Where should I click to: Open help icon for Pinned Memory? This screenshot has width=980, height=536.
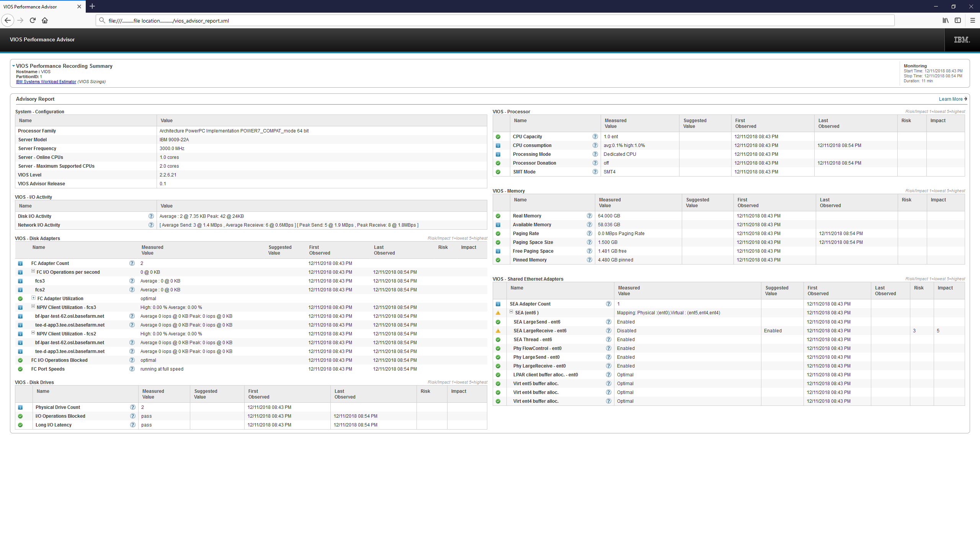coord(589,260)
